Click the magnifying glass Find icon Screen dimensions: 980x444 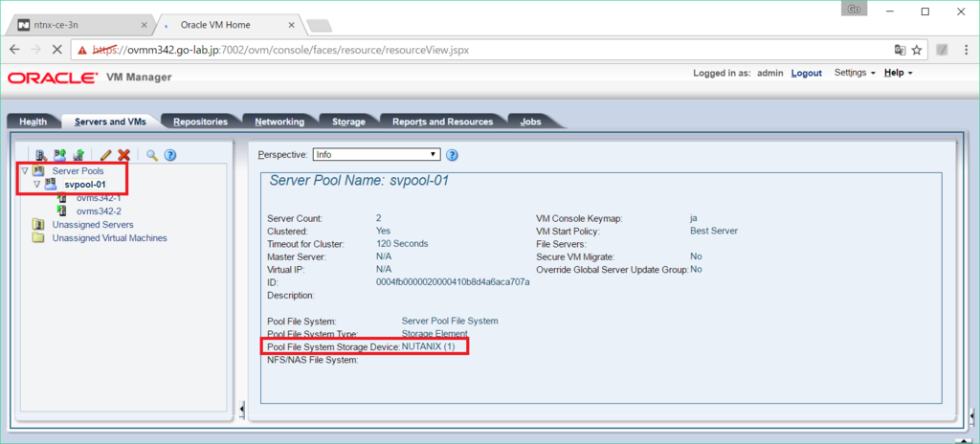(152, 154)
